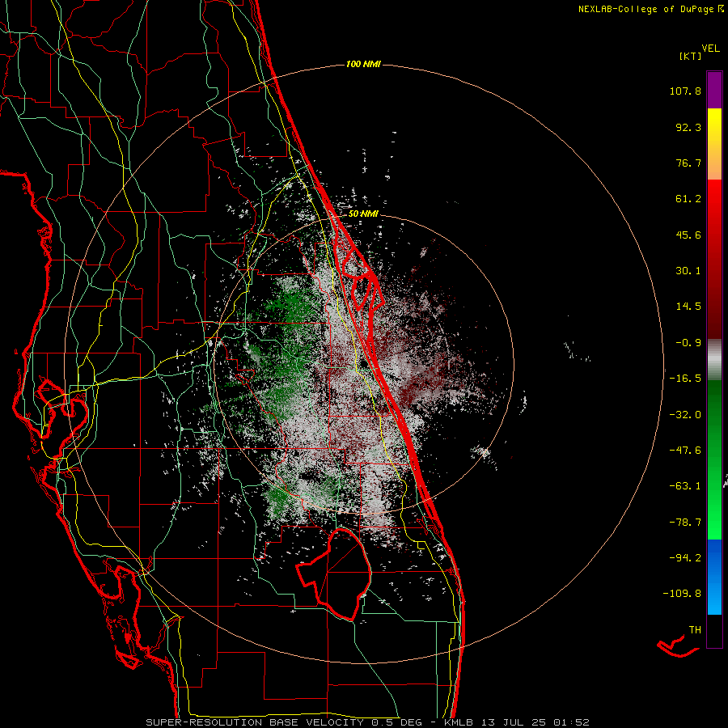Image resolution: width=728 pixels, height=728 pixels.
Task: Click the -109.8 velocity scale value
Action: click(682, 594)
